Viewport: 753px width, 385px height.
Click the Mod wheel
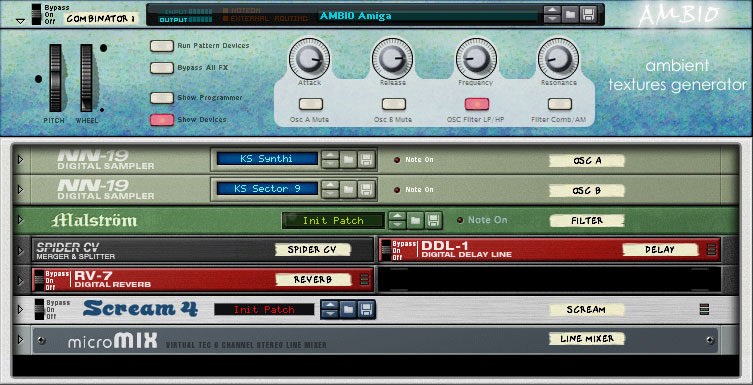(x=86, y=78)
